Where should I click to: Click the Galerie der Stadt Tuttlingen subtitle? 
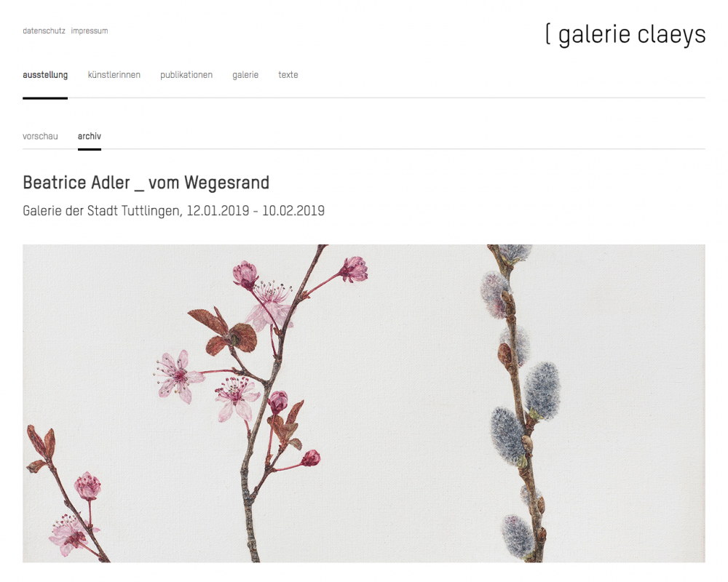(x=101, y=211)
